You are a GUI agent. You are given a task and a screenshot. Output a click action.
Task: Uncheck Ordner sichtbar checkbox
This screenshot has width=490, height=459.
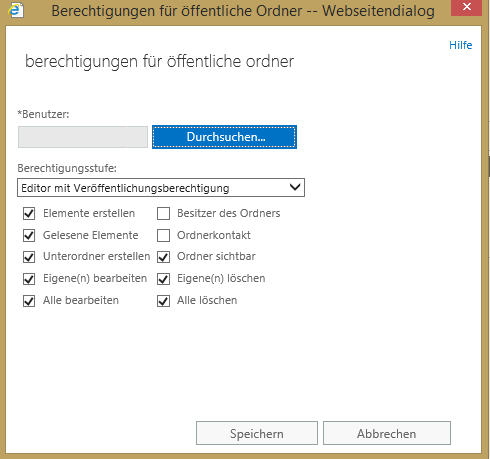[163, 257]
